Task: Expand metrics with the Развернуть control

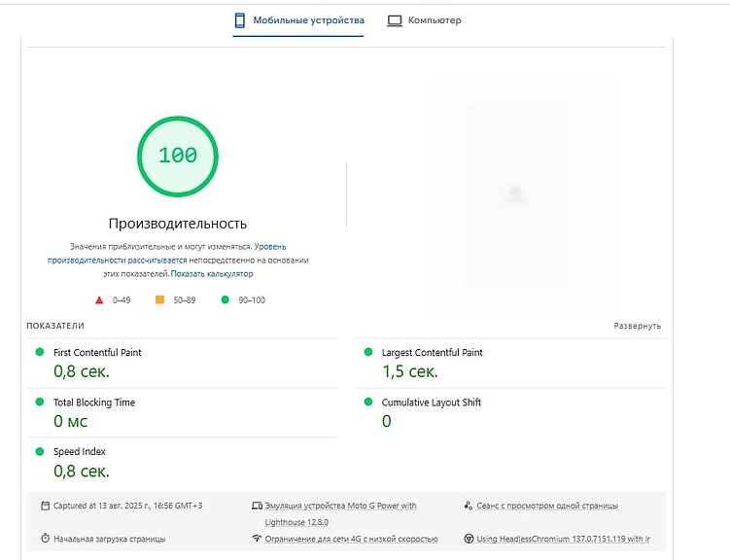Action: (x=637, y=327)
